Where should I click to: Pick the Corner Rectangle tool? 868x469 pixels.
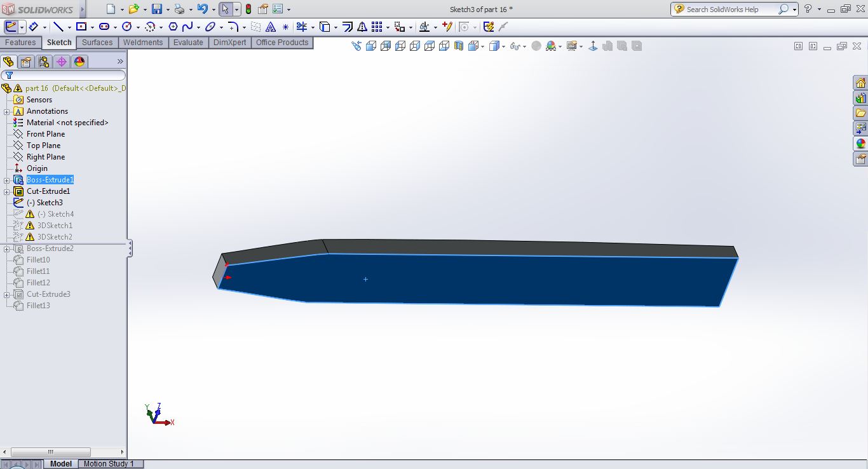(x=81, y=27)
